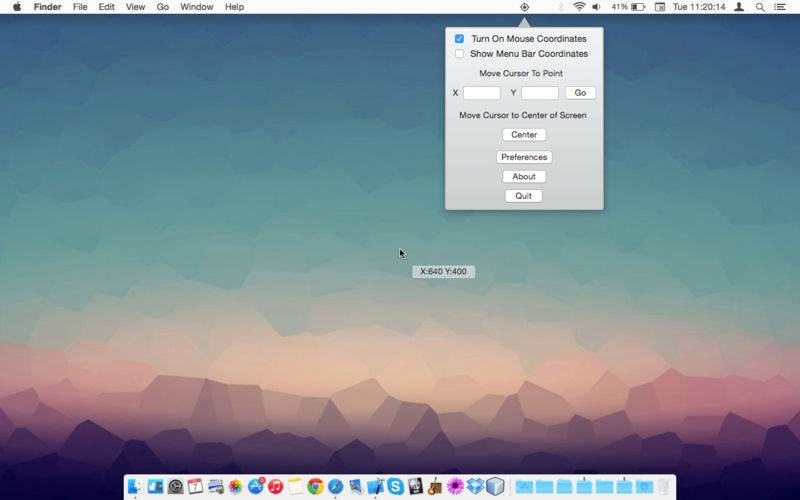Open the red iTunes Dock icon
The width and height of the screenshot is (800, 500).
click(x=276, y=486)
